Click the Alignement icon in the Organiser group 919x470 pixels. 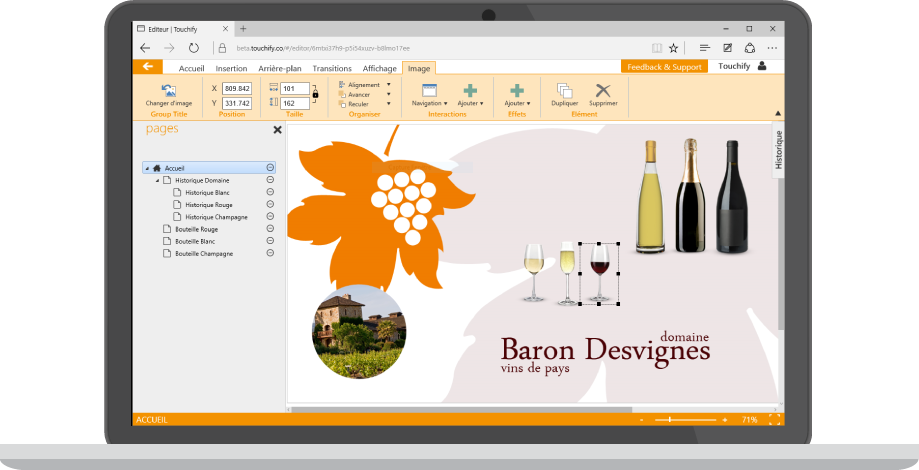pos(342,85)
